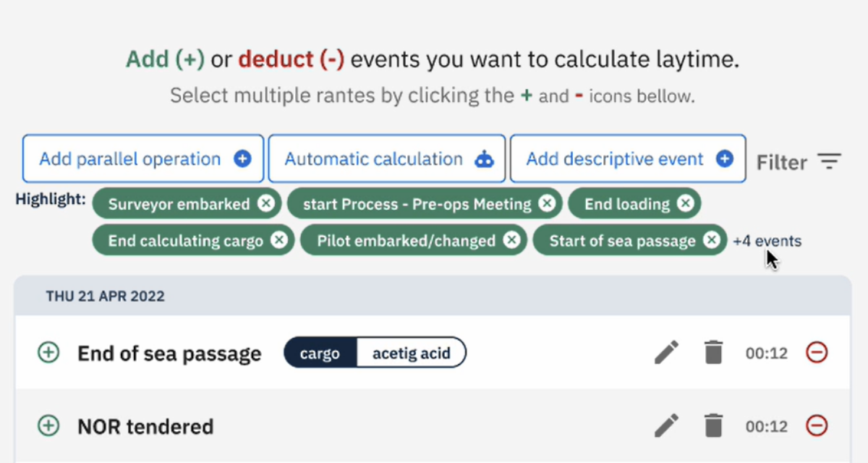The image size is (868, 463).
Task: Remove Start of sea passage highlight
Action: pyautogui.click(x=712, y=241)
